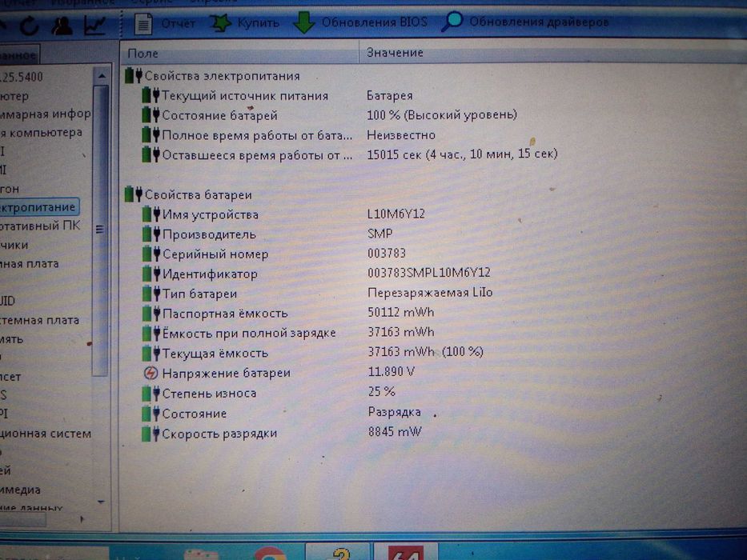Click the magnifier driver updates icon
The image size is (747, 560).
click(452, 22)
